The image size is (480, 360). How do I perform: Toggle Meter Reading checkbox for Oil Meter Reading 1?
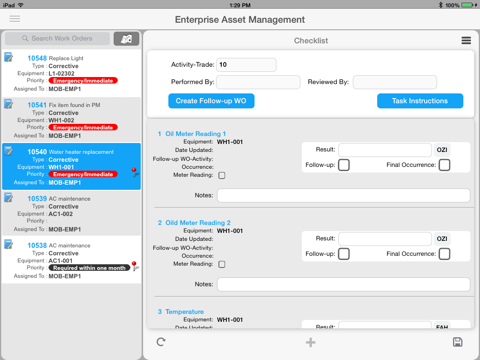[222, 175]
